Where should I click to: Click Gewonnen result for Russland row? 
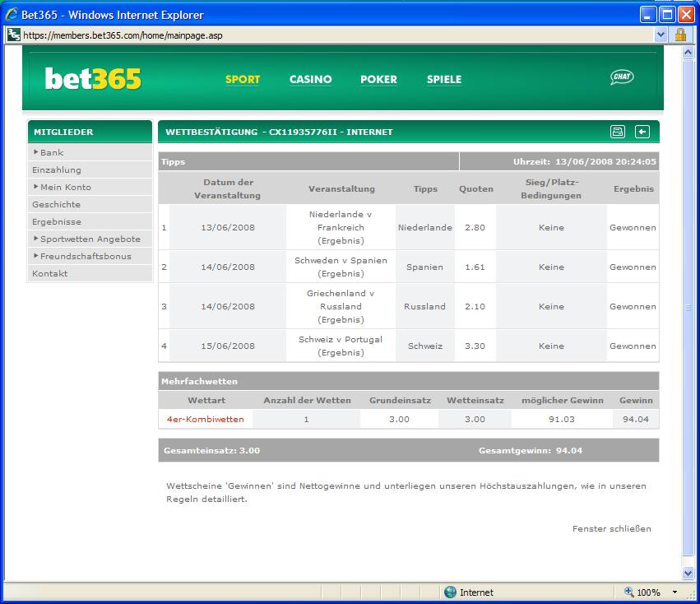[x=633, y=306]
